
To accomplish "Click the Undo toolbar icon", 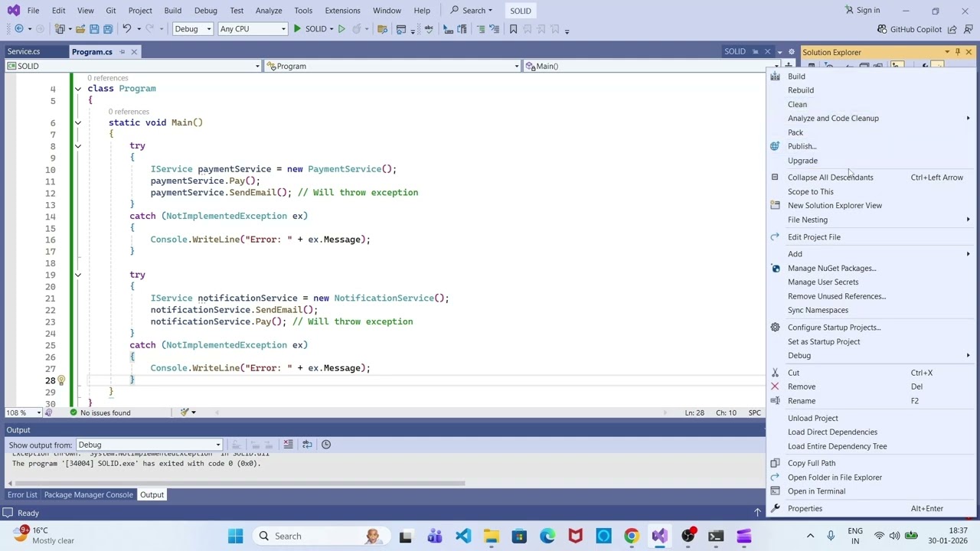I will 126,29.
